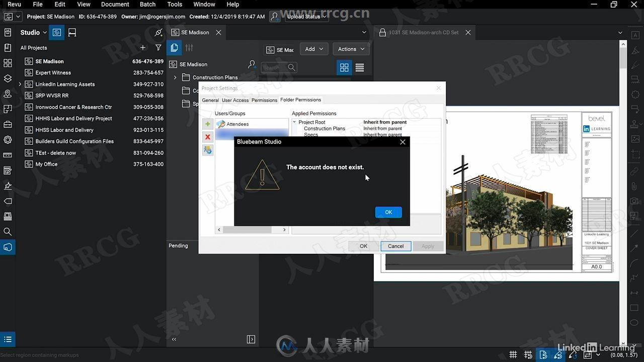The image size is (644, 362).
Task: Select the active Studio panel icon
Action: 8,247
